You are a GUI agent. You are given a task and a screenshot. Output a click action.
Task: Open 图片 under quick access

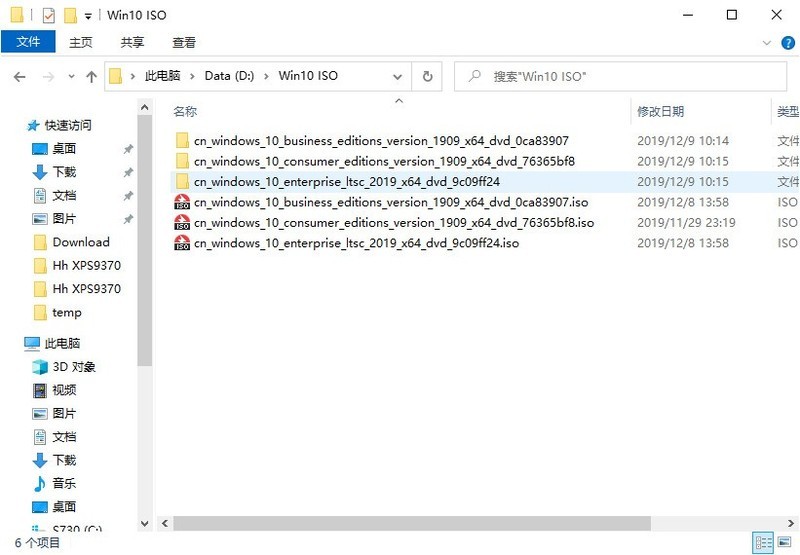tap(64, 219)
